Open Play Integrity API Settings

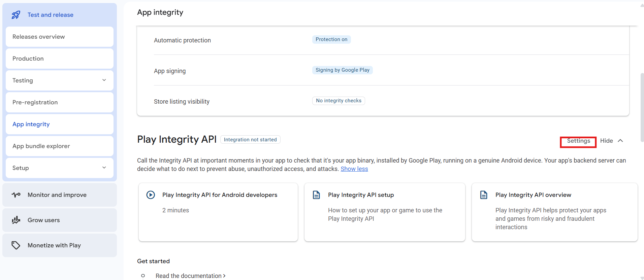coord(578,141)
